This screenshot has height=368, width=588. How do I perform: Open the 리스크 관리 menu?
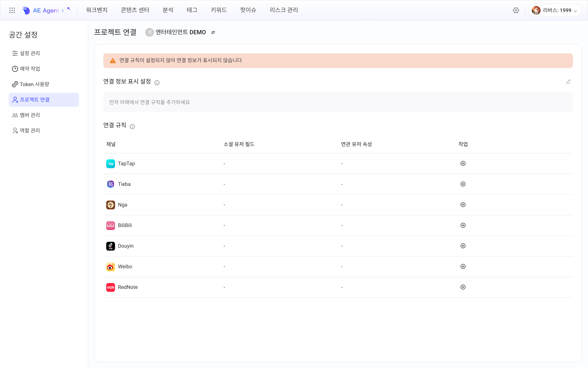pyautogui.click(x=284, y=10)
